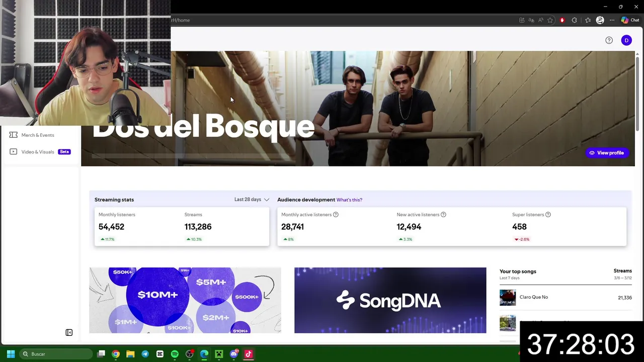Open the Copilot Chat button

tap(630, 20)
